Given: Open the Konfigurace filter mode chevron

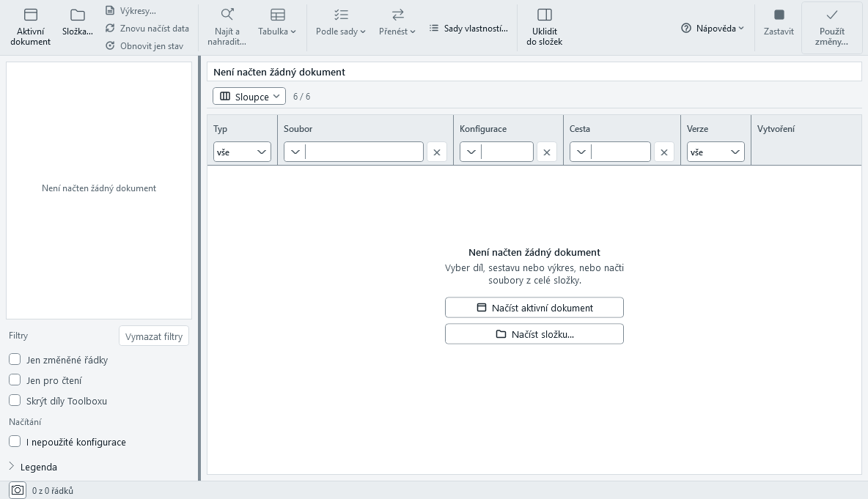Looking at the screenshot, I should 471,152.
